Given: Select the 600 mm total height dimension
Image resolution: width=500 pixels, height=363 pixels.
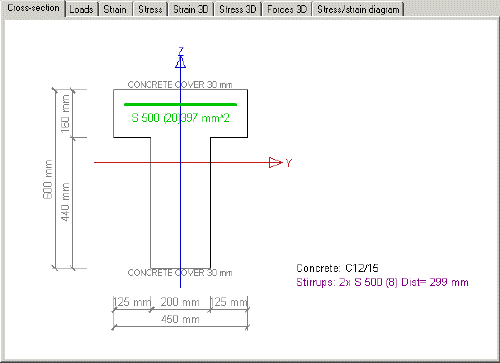Looking at the screenshot, I should click(x=48, y=179).
